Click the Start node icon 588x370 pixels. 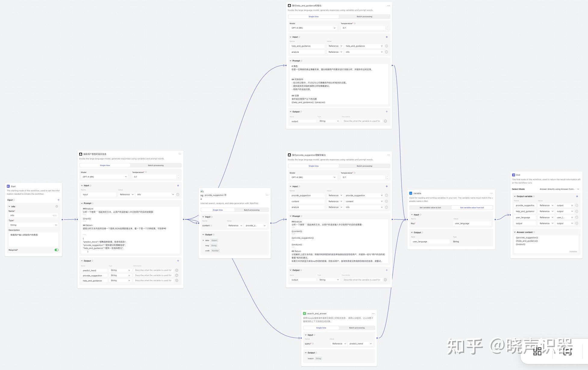pyautogui.click(x=8, y=186)
